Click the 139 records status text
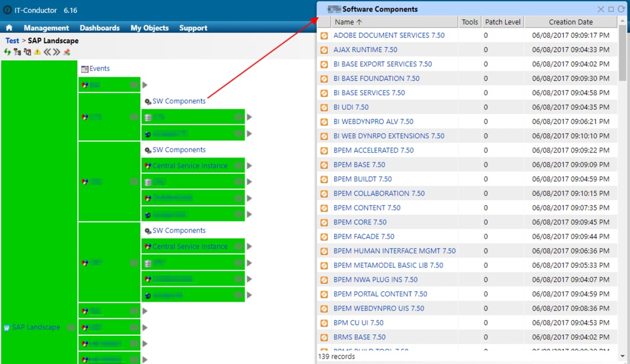The width and height of the screenshot is (630, 364). 337,356
